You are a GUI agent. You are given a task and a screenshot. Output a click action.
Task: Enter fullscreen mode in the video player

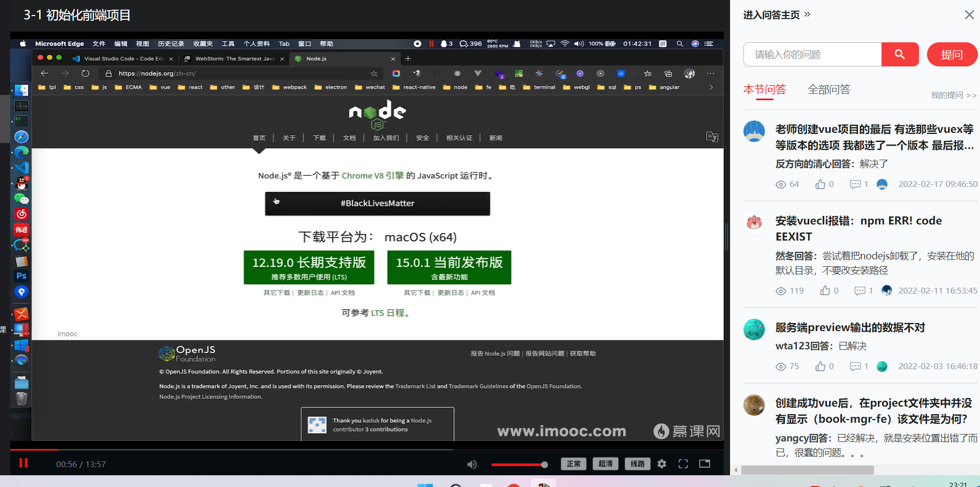point(683,464)
